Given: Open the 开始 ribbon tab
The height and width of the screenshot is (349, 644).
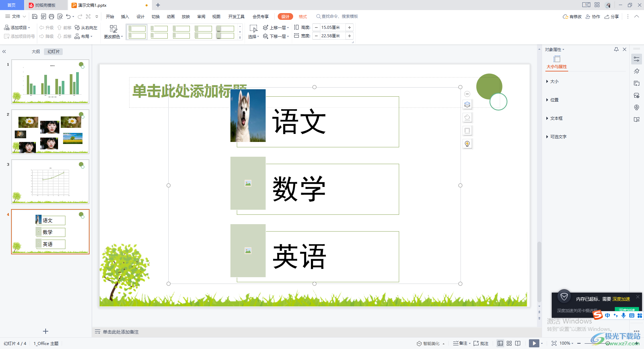Looking at the screenshot, I should coord(110,16).
